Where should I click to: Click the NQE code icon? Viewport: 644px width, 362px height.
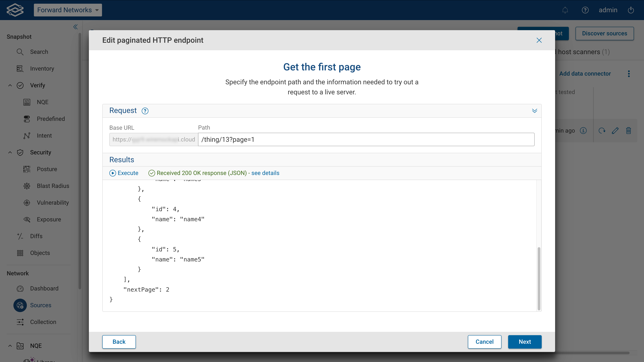click(27, 102)
